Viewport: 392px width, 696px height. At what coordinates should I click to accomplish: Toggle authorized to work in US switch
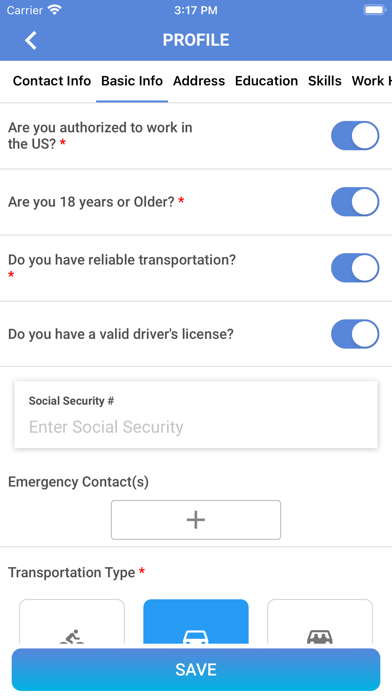pyautogui.click(x=355, y=135)
